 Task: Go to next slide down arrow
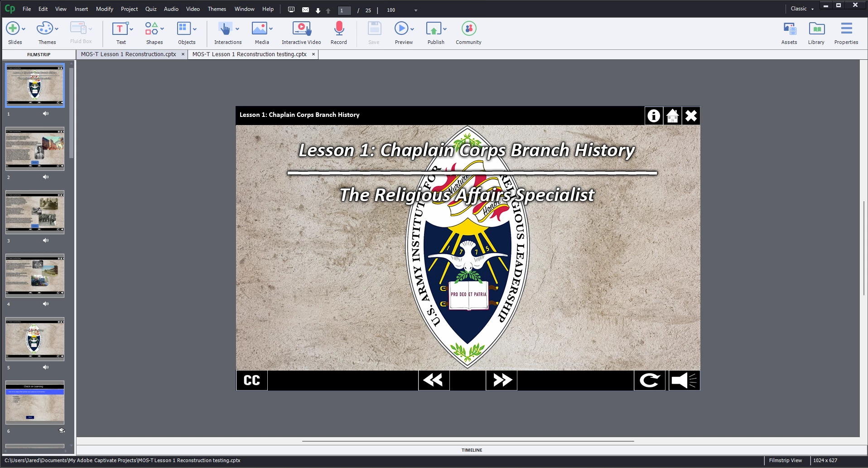(x=318, y=10)
